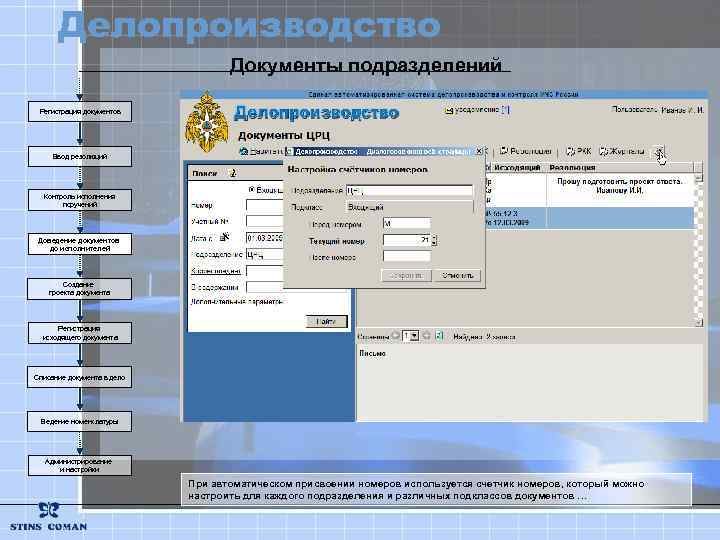The width and height of the screenshot is (720, 540).
Task: Click the Исходящий column header
Action: pos(517,168)
